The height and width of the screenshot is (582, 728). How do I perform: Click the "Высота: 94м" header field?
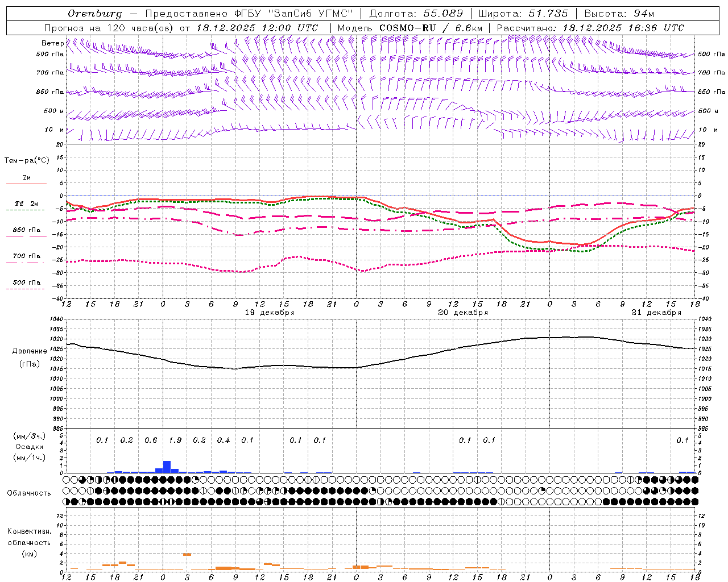pos(619,14)
